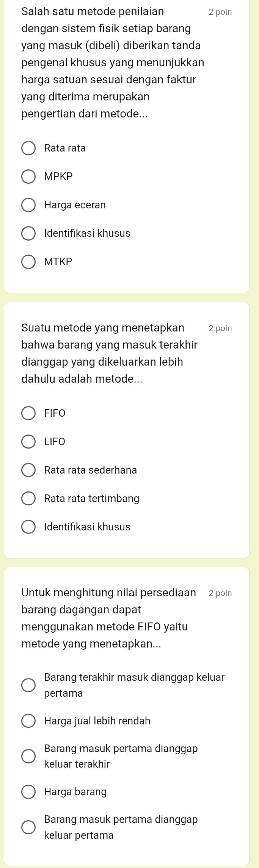Select "Identifikasi khusus" in the second question
This screenshot has width=259, height=868.
pos(28,526)
